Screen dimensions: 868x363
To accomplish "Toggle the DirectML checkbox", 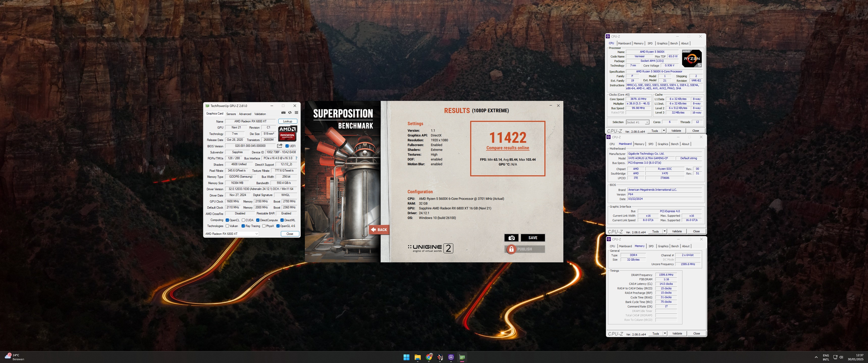I will [282, 220].
